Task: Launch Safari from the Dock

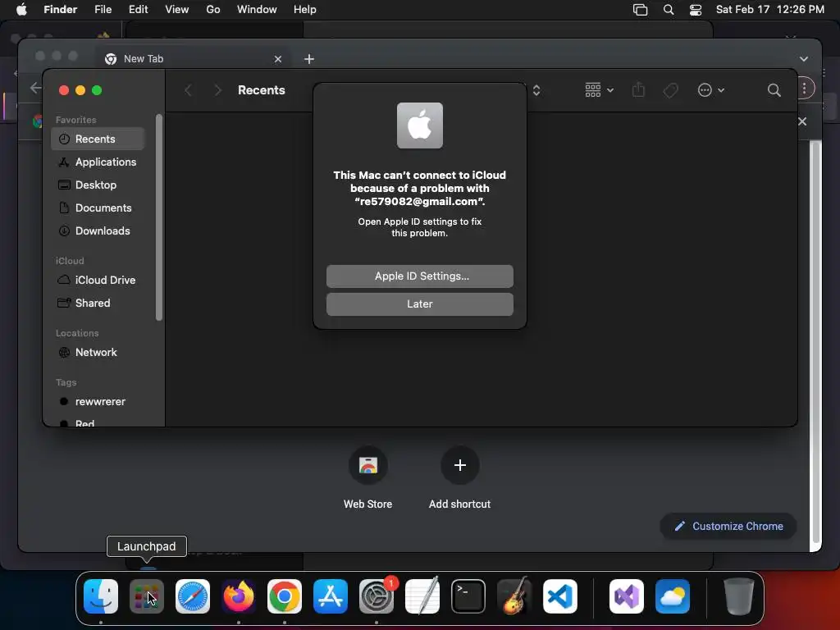Action: (x=192, y=596)
